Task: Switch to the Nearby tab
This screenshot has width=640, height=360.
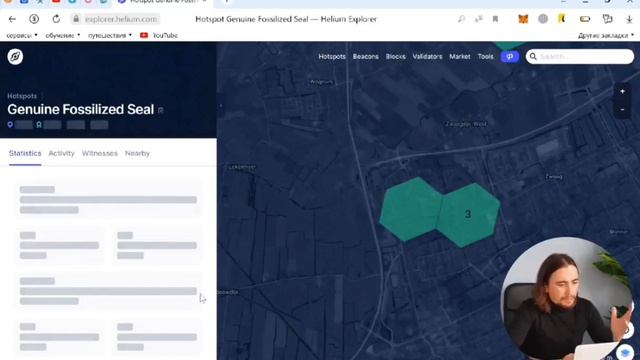Action: coord(137,153)
